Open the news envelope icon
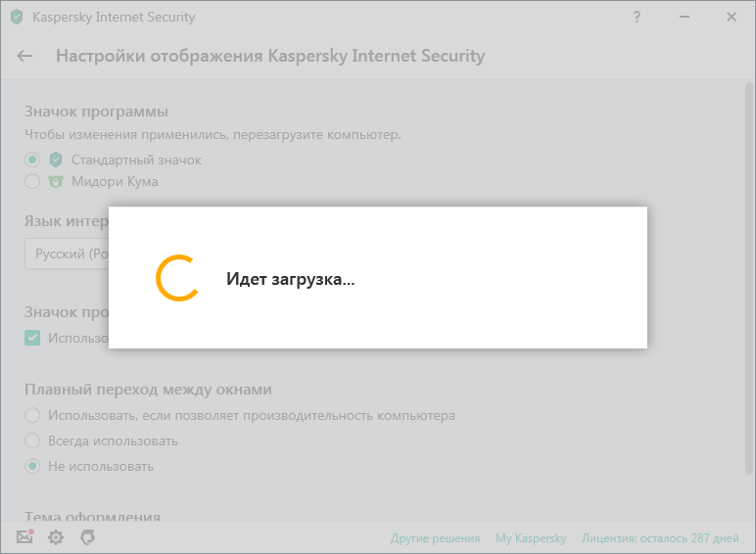Viewport: 756px width, 554px height. pos(25,537)
